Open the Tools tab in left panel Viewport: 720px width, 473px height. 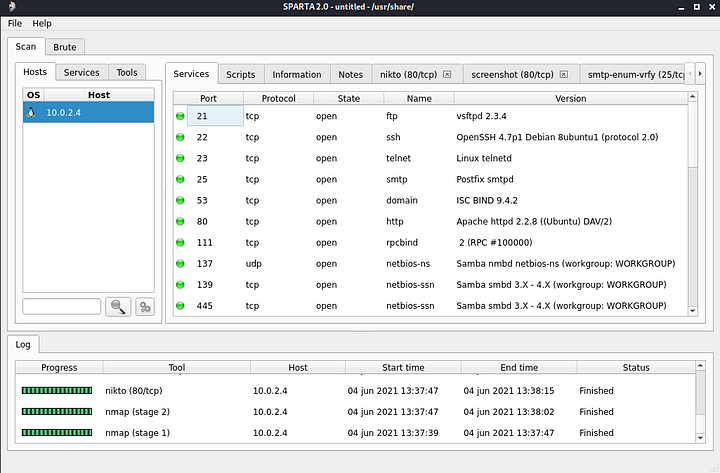[127, 73]
